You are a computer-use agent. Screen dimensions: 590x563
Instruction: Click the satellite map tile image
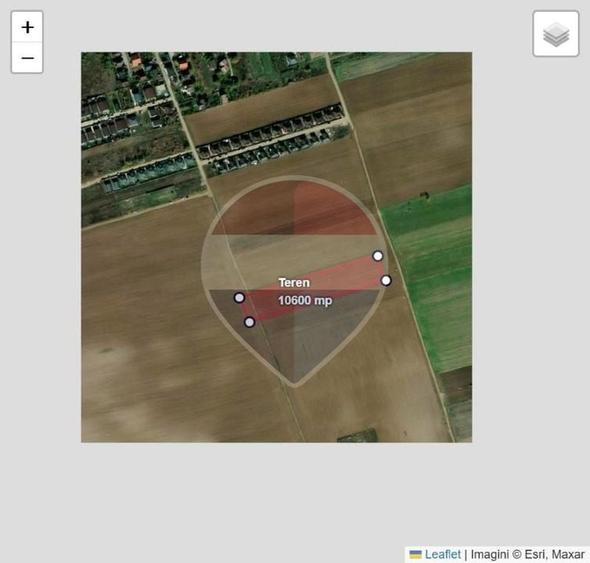point(277,247)
